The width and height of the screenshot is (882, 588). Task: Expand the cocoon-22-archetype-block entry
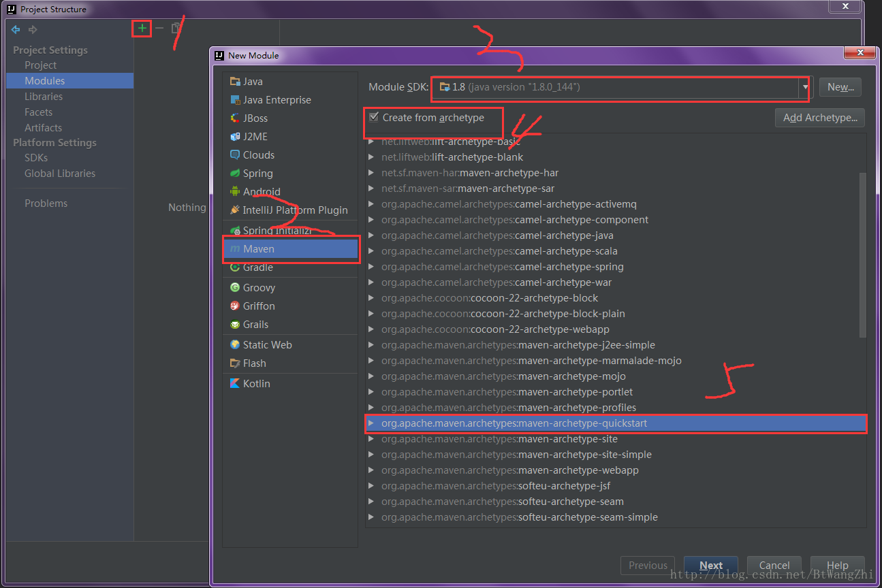coord(371,298)
